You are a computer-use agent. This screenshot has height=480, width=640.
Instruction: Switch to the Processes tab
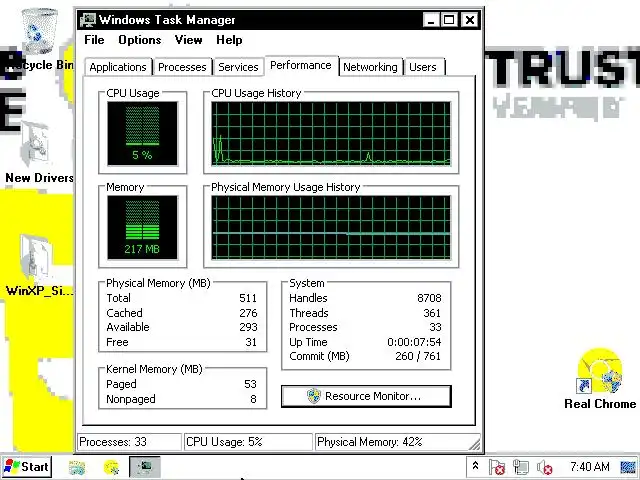(x=182, y=67)
